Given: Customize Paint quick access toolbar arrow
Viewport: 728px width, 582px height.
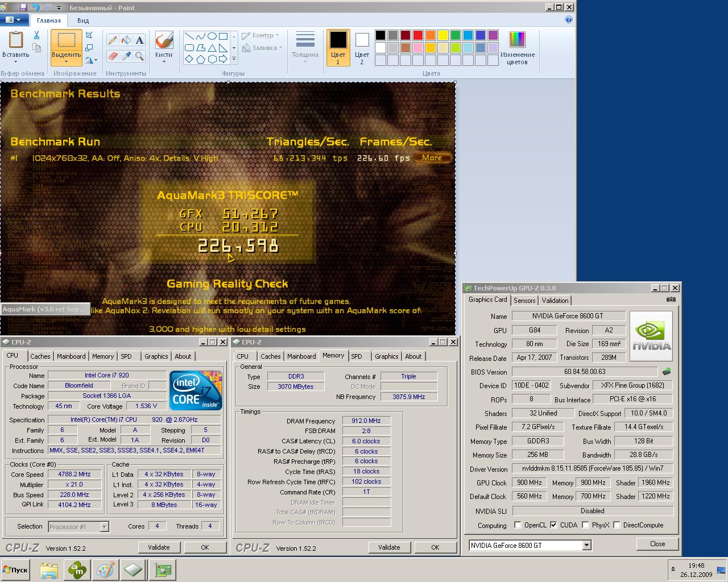Looking at the screenshot, I should [x=59, y=7].
